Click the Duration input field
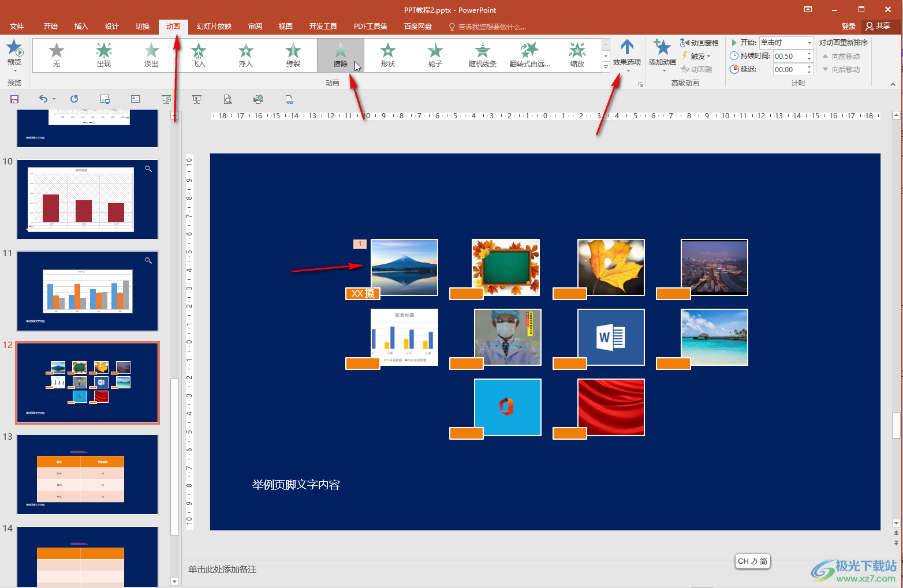 coord(789,56)
